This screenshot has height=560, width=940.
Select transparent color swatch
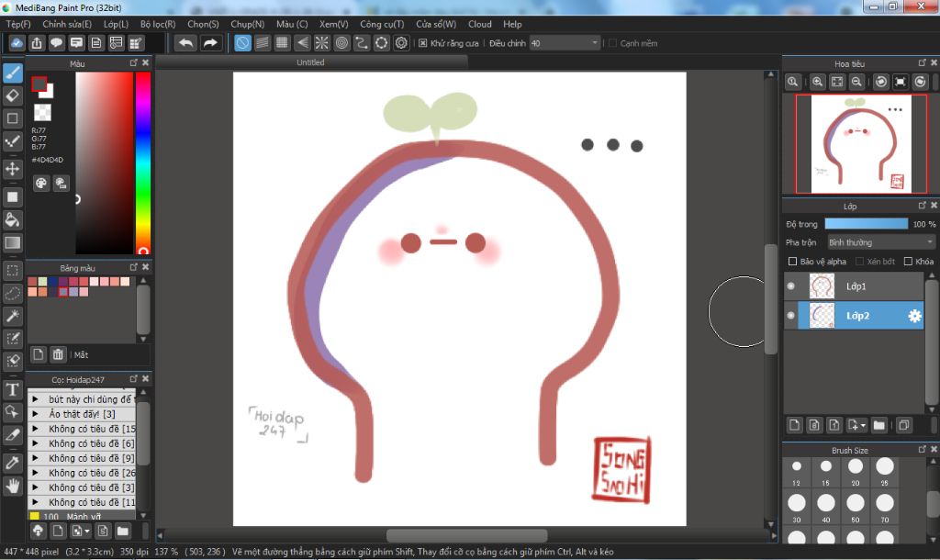click(x=42, y=112)
